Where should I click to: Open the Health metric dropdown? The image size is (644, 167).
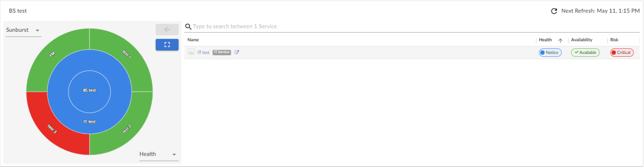158,154
